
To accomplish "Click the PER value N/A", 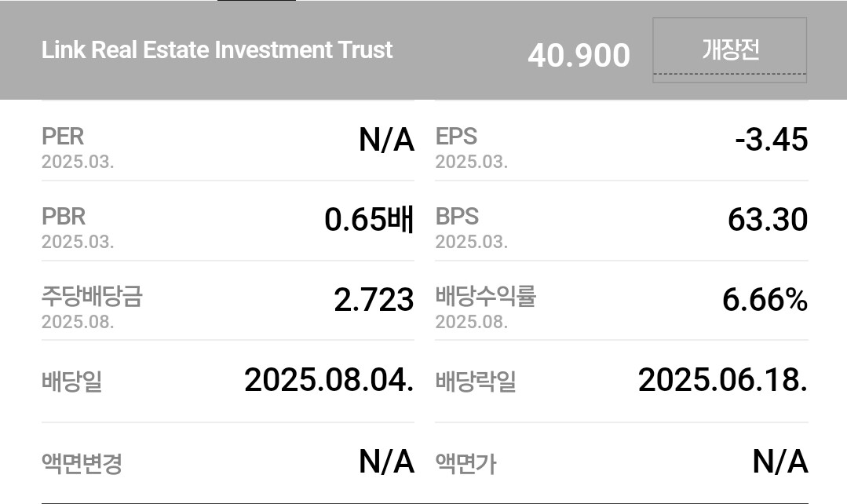I will pos(386,140).
